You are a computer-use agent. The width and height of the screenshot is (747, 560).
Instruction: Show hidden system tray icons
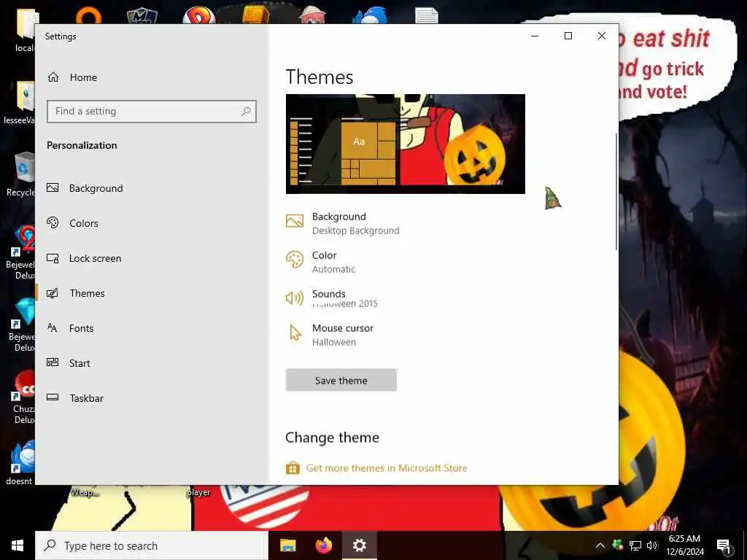tap(600, 545)
